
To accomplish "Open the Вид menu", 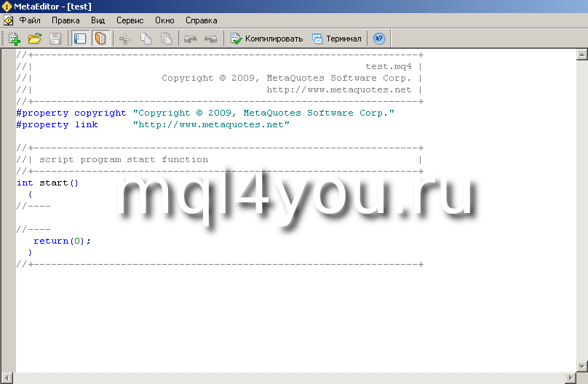I will [98, 20].
